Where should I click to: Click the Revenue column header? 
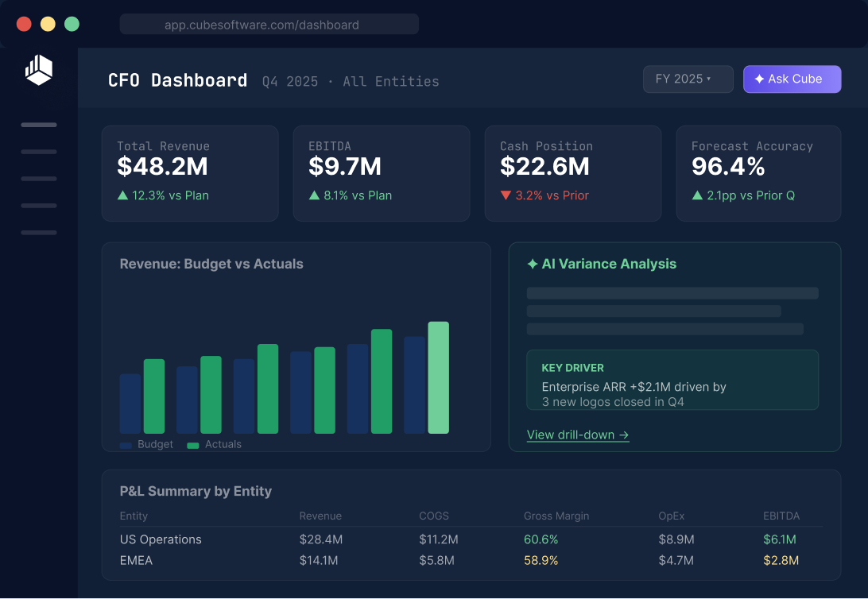[x=320, y=516]
